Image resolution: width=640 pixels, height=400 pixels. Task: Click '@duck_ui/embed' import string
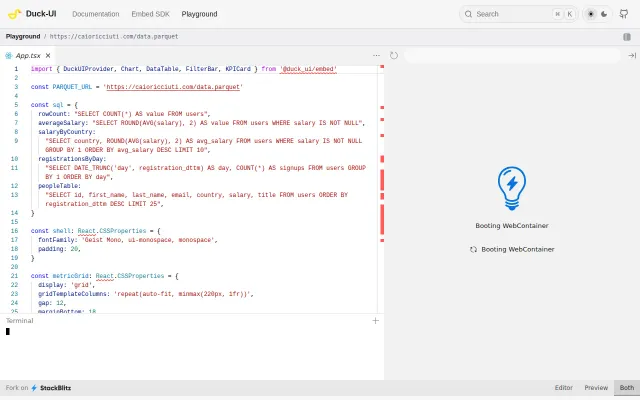pyautogui.click(x=308, y=69)
